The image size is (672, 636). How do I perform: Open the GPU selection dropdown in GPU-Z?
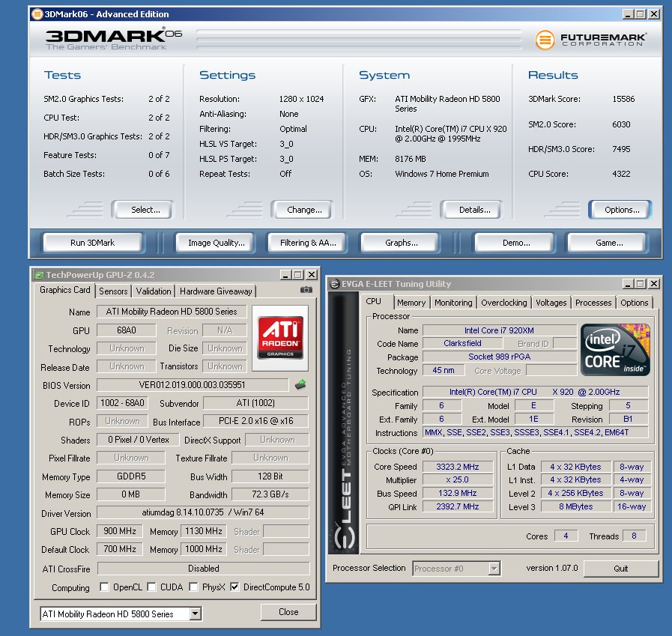195,614
